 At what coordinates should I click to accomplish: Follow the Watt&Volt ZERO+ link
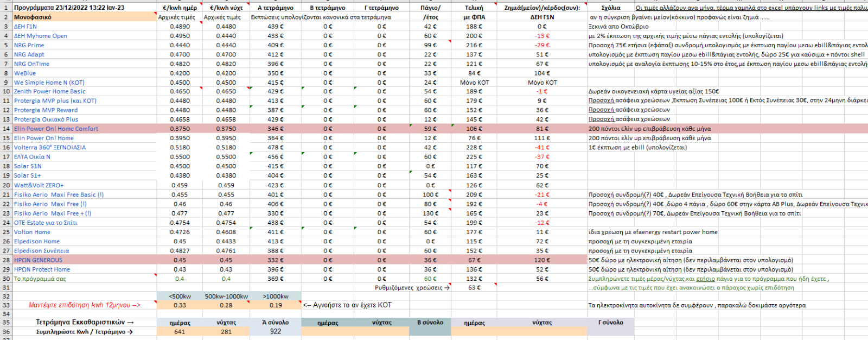(39, 185)
